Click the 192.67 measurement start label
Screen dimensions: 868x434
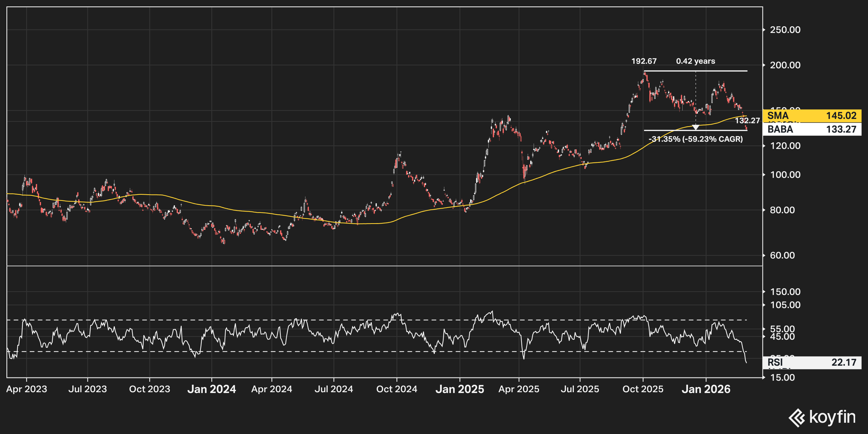pyautogui.click(x=643, y=61)
